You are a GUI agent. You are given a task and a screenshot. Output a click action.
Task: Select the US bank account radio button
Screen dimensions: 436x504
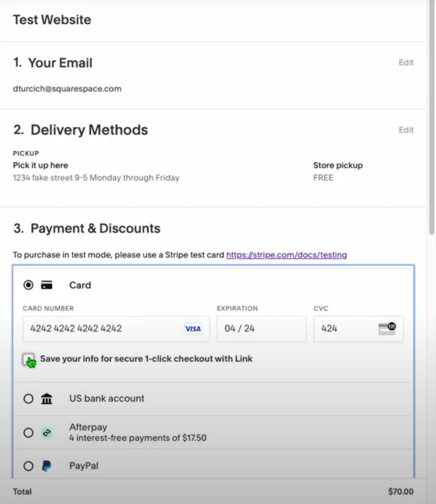click(28, 399)
